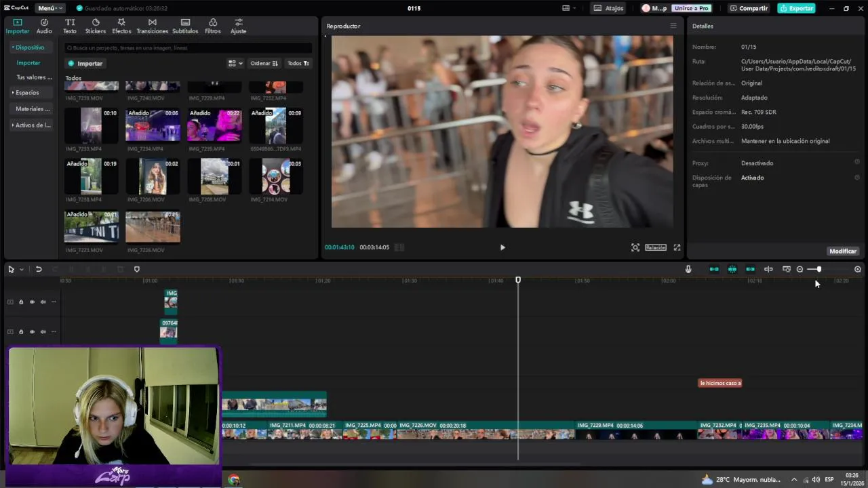This screenshot has height=488, width=868.
Task: Mute the second overlay track
Action: tap(43, 331)
